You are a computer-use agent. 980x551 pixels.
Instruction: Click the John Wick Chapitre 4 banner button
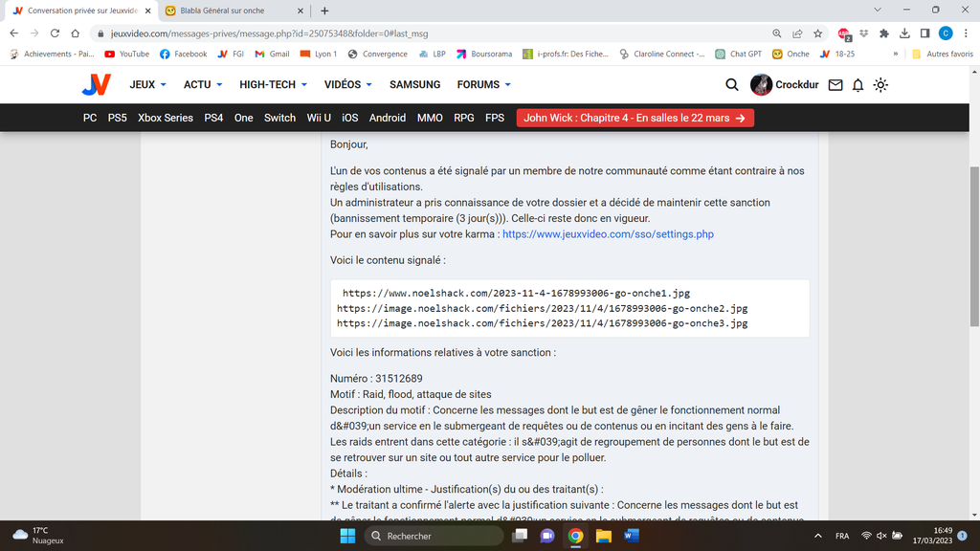(x=635, y=118)
